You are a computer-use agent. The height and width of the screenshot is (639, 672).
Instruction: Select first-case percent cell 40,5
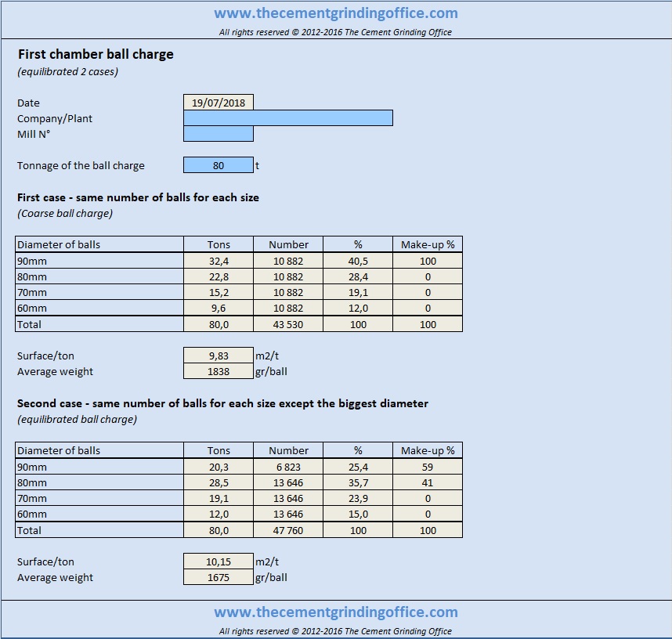point(358,261)
